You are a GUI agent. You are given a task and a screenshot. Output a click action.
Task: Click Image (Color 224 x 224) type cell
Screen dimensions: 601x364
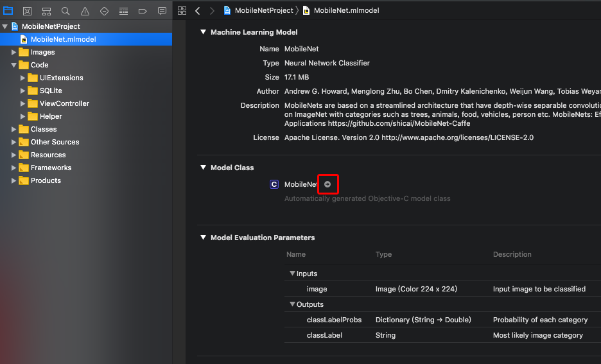[x=416, y=290]
